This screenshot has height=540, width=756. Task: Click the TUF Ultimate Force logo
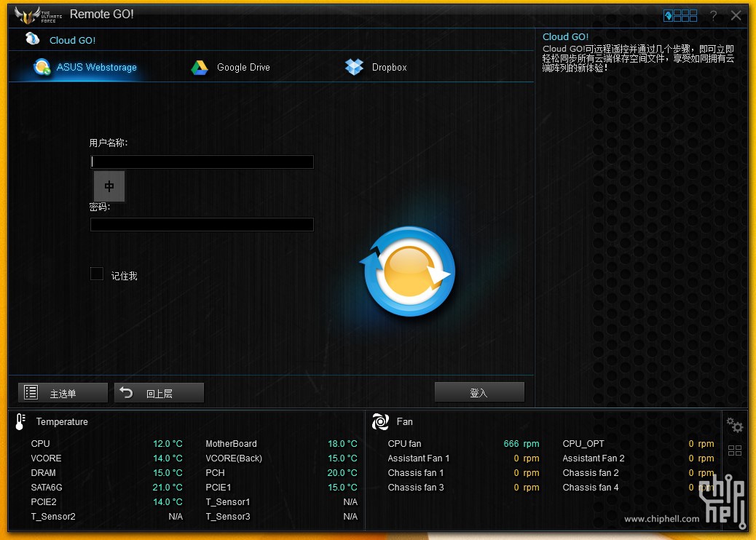pyautogui.click(x=38, y=15)
